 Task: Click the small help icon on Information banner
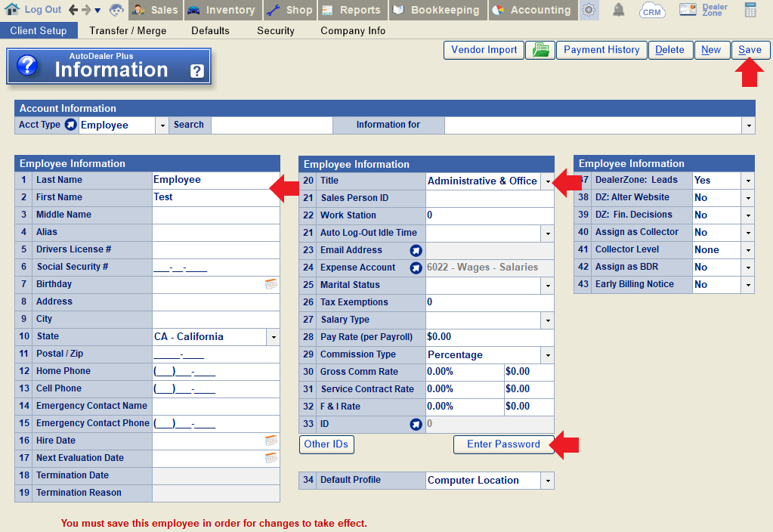[196, 71]
